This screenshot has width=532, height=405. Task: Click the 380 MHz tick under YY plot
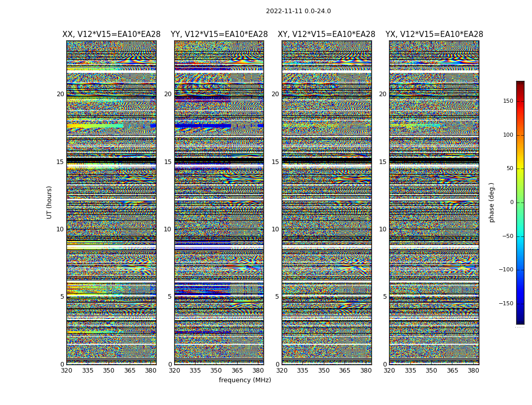click(x=258, y=371)
